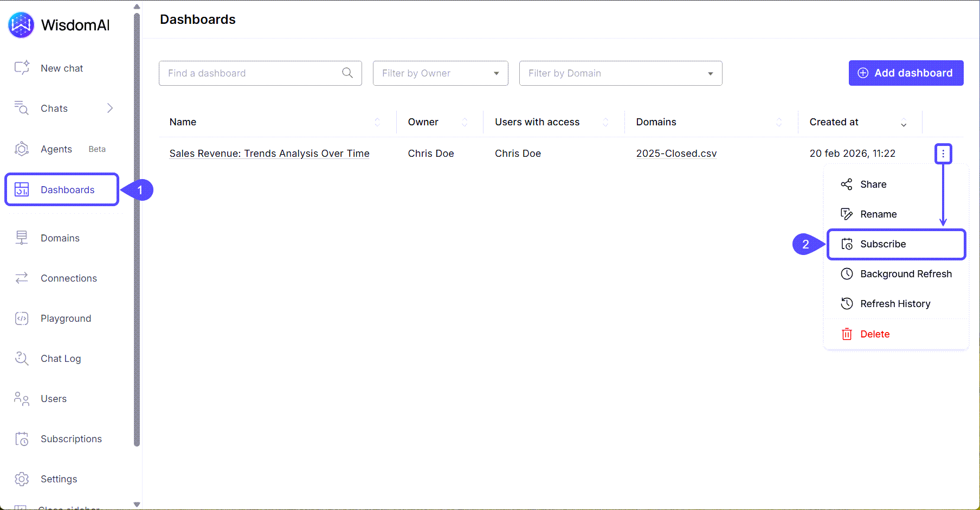The image size is (980, 510).
Task: Select Subscribe from the context menu
Action: (884, 244)
